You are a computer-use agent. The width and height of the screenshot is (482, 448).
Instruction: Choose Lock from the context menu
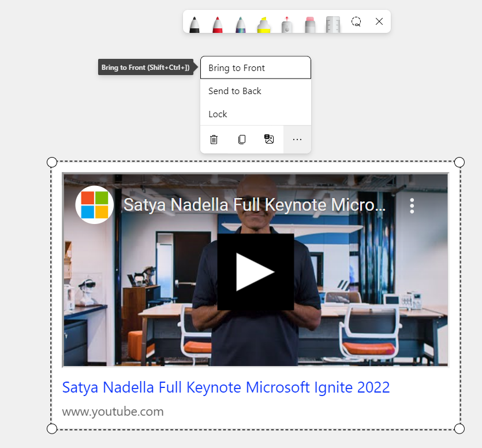[256, 114]
